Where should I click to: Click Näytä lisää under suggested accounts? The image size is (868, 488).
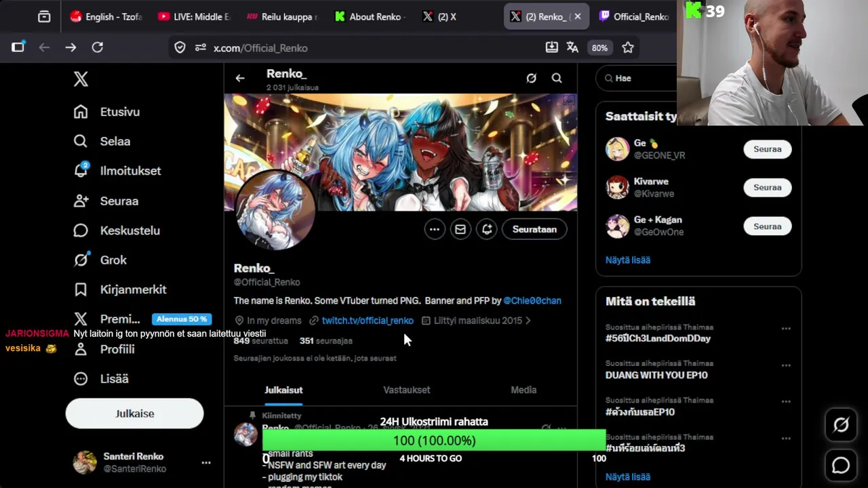click(x=628, y=260)
